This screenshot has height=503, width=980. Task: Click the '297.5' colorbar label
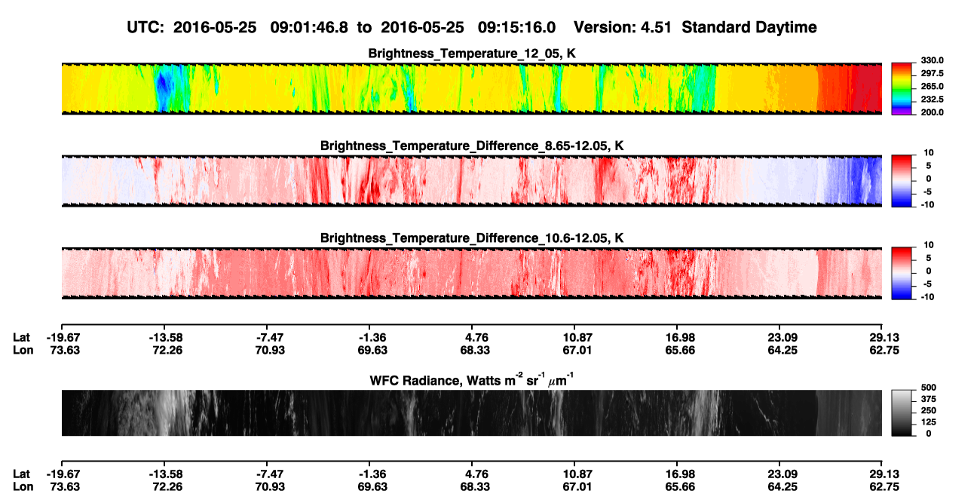click(x=932, y=74)
